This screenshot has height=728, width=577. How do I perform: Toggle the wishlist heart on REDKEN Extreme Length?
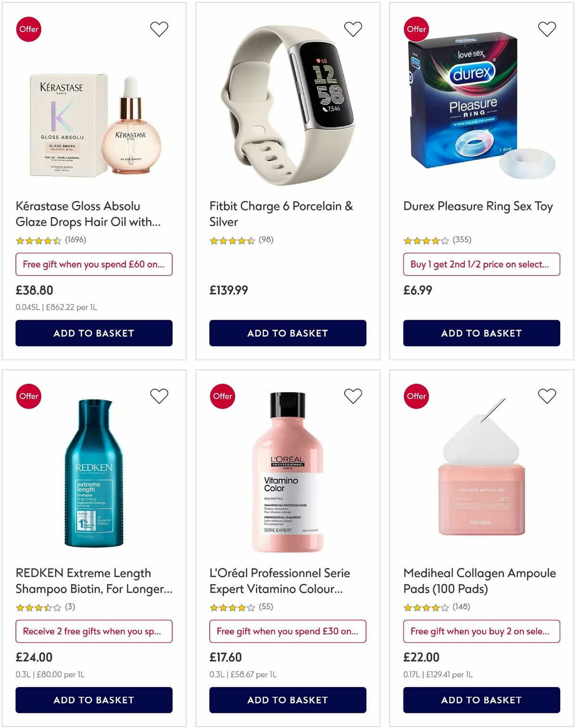pyautogui.click(x=159, y=396)
